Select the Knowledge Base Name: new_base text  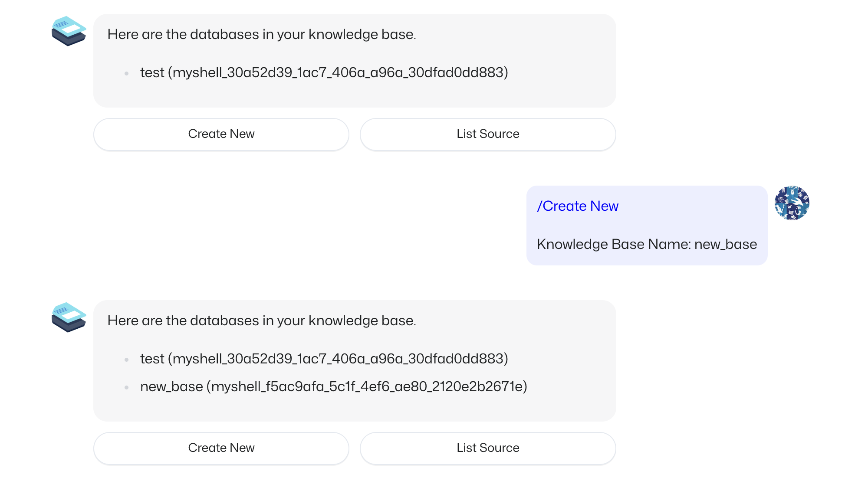pos(647,244)
